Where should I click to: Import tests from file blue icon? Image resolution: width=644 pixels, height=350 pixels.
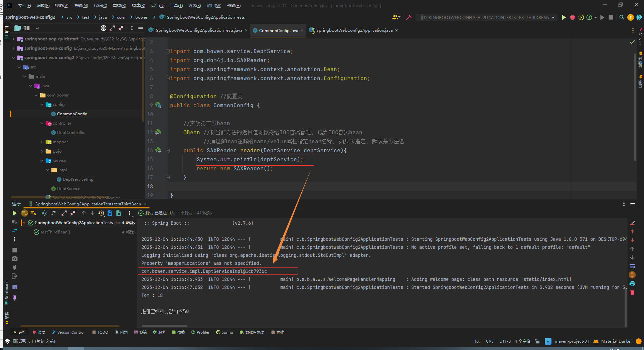coord(110,213)
